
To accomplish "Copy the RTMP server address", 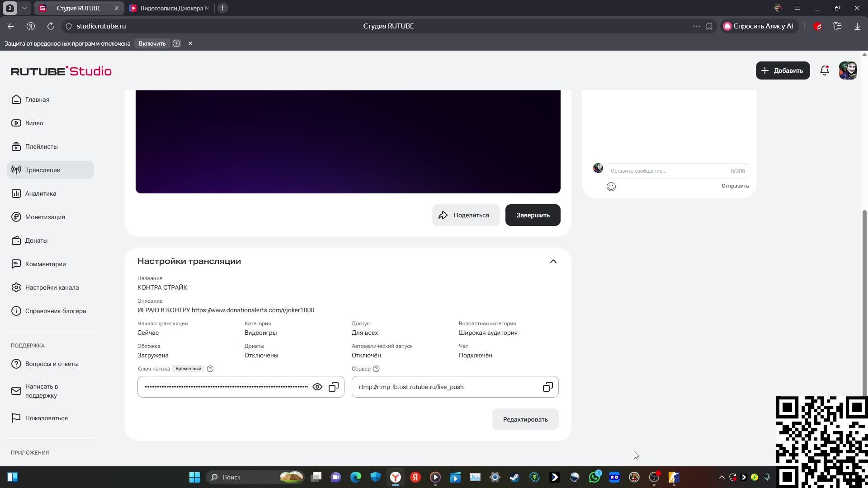I will [547, 387].
